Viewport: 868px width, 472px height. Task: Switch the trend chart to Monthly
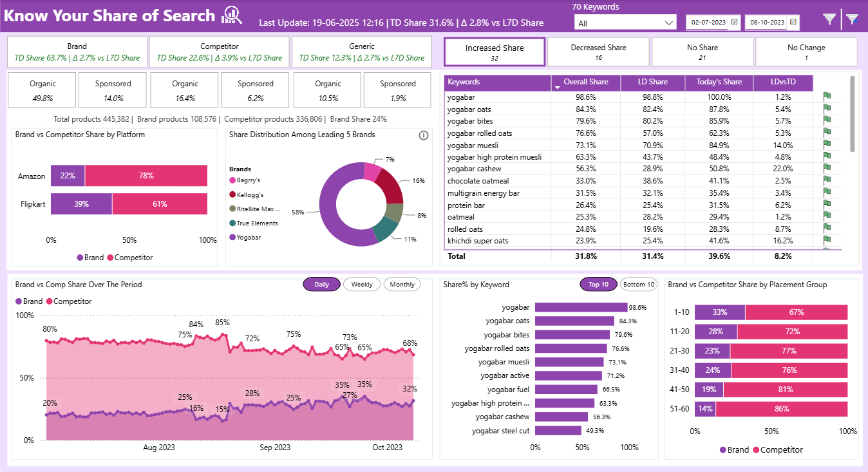pos(402,285)
